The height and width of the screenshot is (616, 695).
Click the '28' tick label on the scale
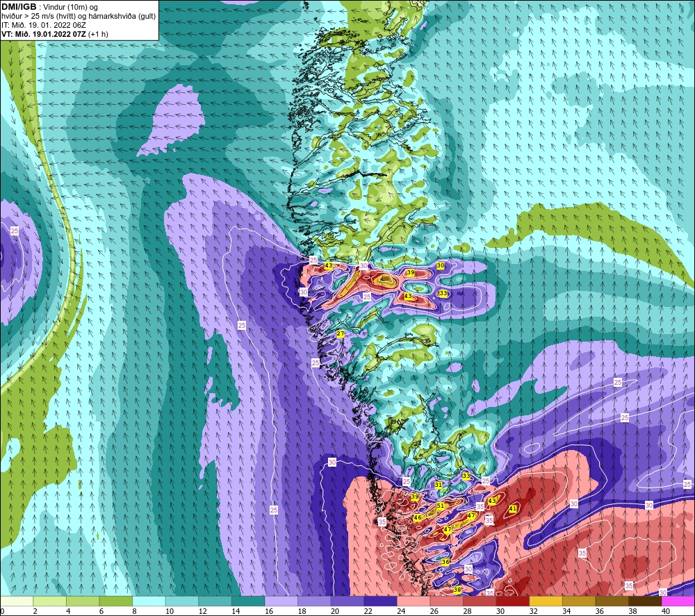[x=467, y=611]
